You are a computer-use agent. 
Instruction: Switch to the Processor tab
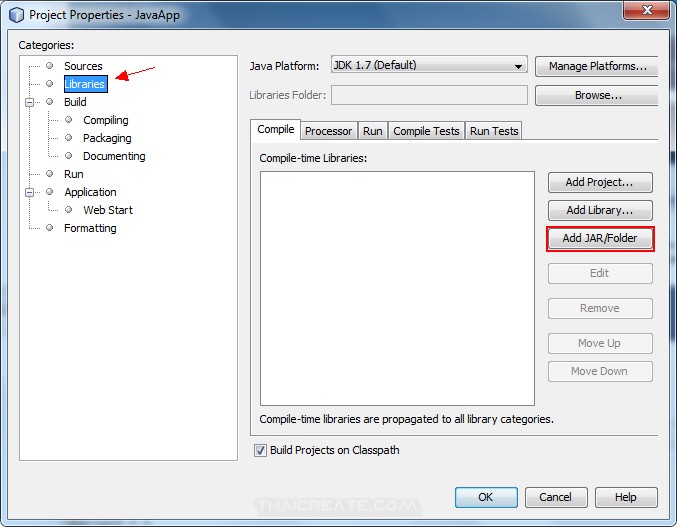click(x=329, y=131)
